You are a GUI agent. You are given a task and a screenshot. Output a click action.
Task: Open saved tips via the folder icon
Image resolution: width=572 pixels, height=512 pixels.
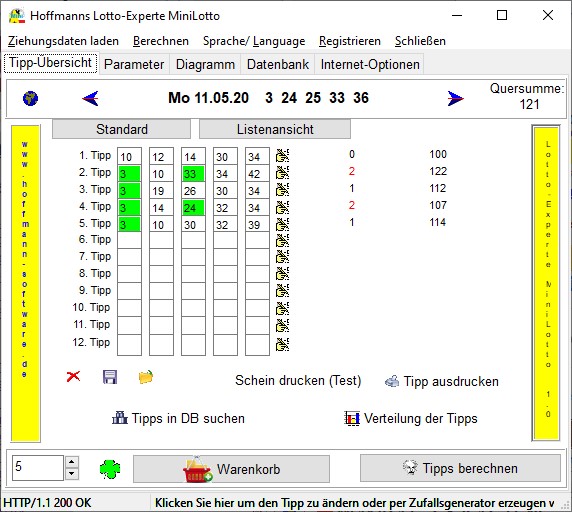[146, 377]
